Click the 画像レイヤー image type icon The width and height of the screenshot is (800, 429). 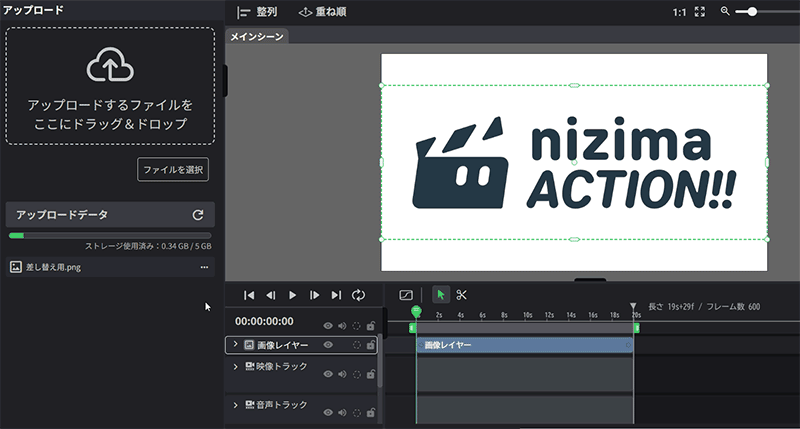[249, 345]
